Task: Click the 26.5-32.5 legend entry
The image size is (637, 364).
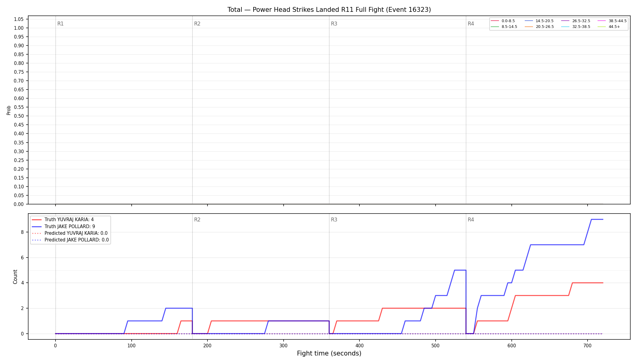Action: click(x=576, y=21)
